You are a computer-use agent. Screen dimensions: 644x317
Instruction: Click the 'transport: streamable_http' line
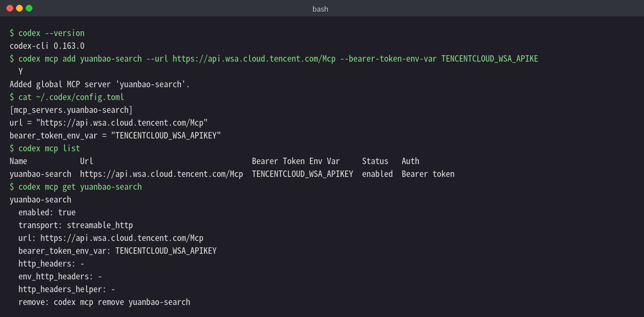(x=76, y=225)
